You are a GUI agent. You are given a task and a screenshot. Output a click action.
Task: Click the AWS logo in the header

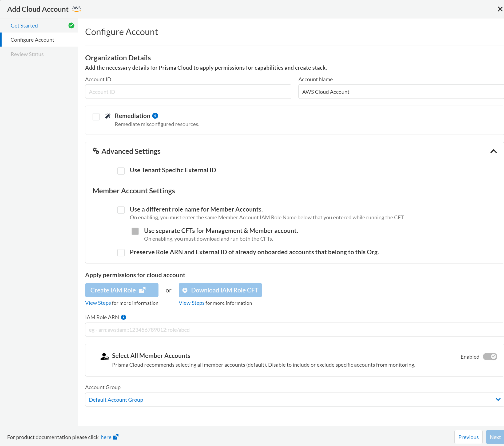click(77, 9)
